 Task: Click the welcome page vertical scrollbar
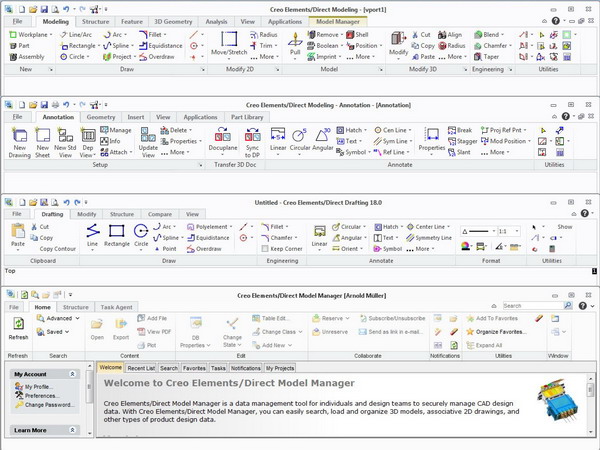click(x=590, y=404)
